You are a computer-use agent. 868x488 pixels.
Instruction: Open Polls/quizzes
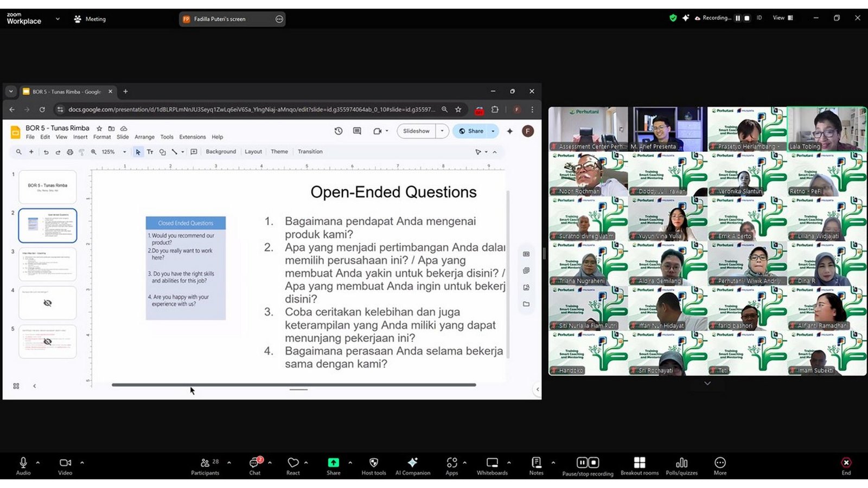click(682, 465)
